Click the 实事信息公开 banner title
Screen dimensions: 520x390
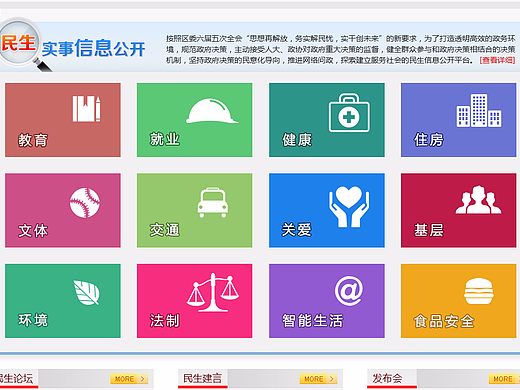94,49
